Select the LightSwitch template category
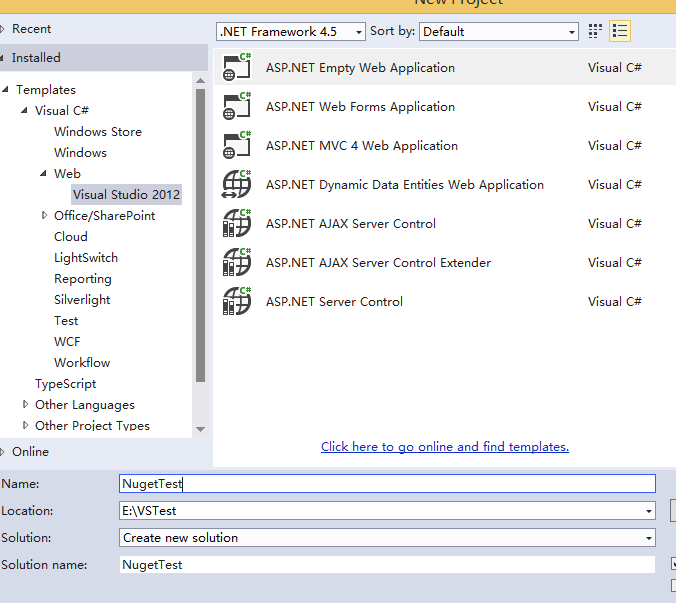 pyautogui.click(x=86, y=258)
